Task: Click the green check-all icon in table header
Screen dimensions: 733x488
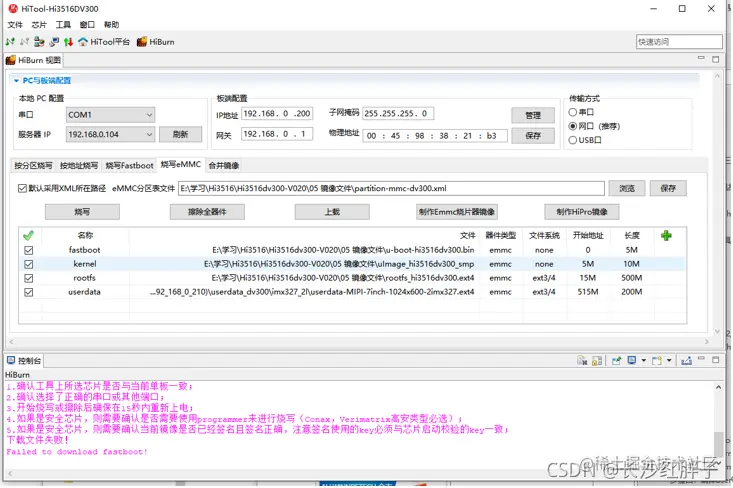Action: pos(29,235)
